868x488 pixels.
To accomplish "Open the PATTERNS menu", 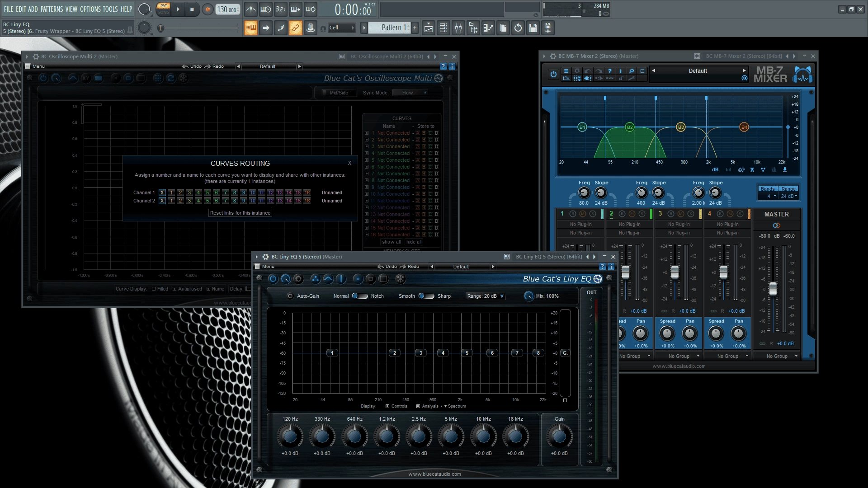I will 52,9.
